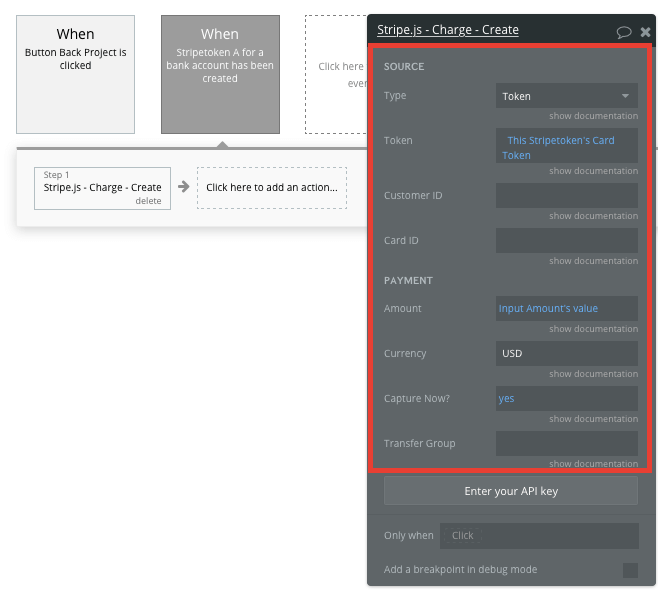Show documentation under the Amount field
Screen dimensions: 658x591
click(x=593, y=329)
